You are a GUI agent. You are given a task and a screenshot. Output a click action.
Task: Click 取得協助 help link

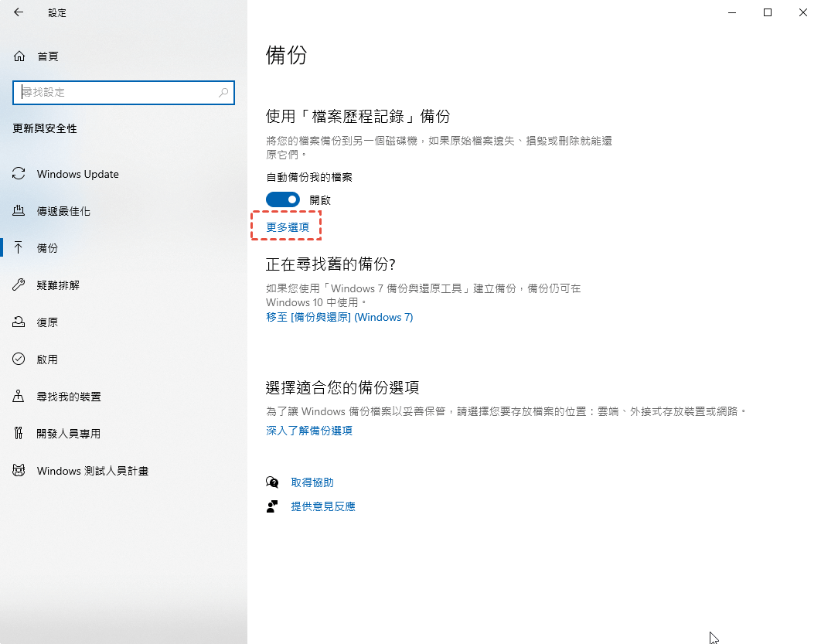pos(312,482)
